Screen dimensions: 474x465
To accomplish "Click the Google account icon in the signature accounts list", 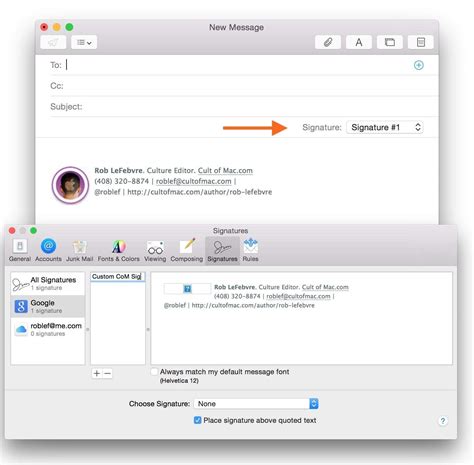I will (x=21, y=306).
